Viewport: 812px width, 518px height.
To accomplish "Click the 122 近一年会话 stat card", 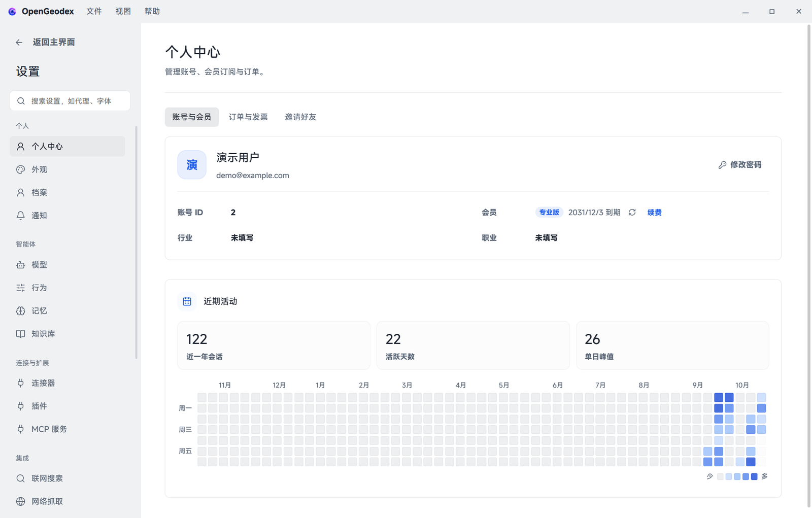I will click(x=274, y=346).
